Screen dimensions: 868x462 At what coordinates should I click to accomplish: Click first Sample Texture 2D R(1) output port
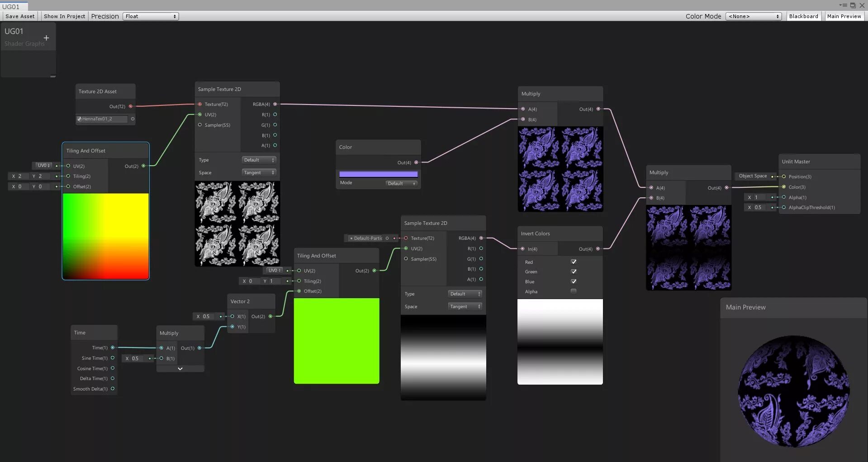(x=275, y=114)
